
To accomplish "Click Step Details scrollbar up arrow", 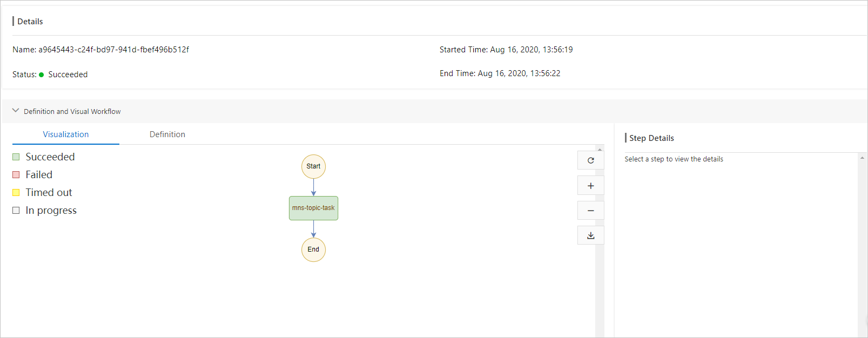I will 862,158.
